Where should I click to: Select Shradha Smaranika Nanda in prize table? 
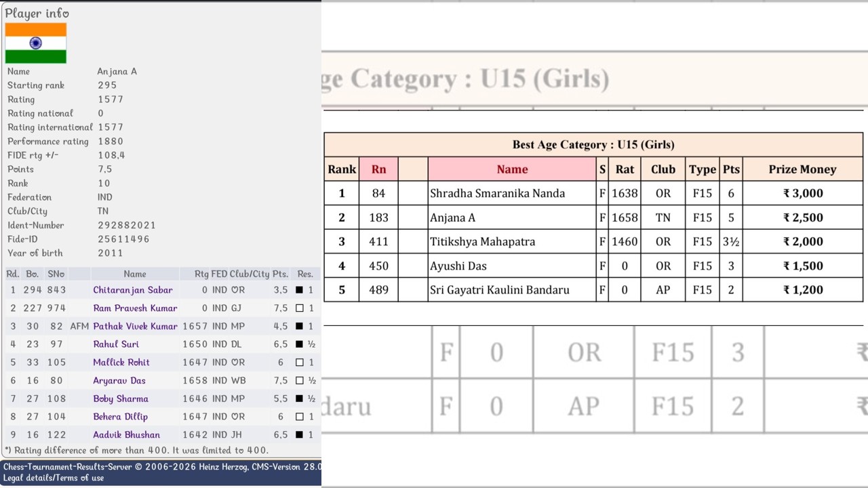pos(497,193)
